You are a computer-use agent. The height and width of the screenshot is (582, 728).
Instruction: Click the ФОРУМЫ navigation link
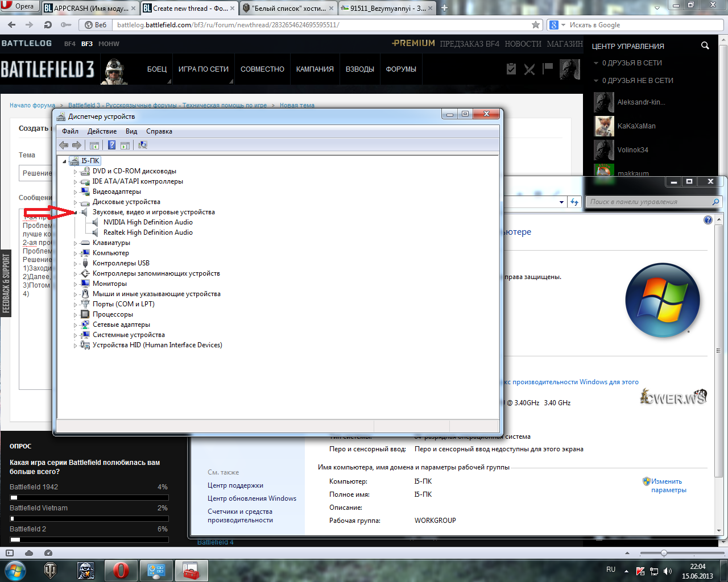(x=401, y=69)
